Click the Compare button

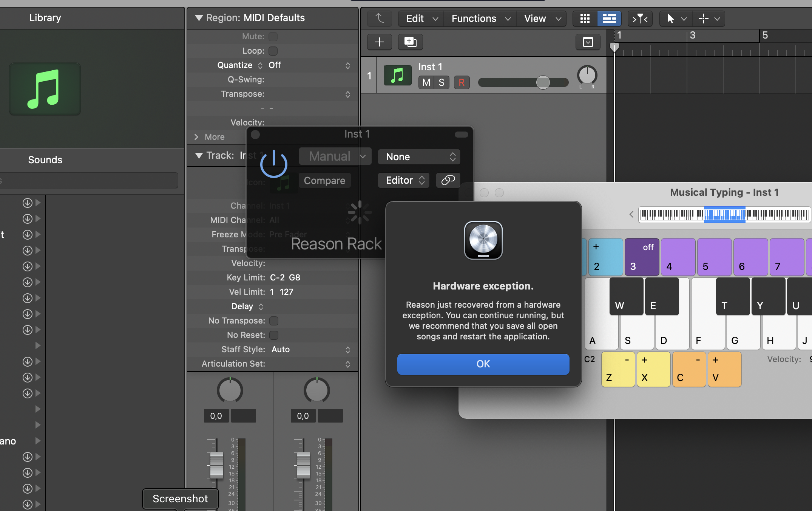(324, 180)
